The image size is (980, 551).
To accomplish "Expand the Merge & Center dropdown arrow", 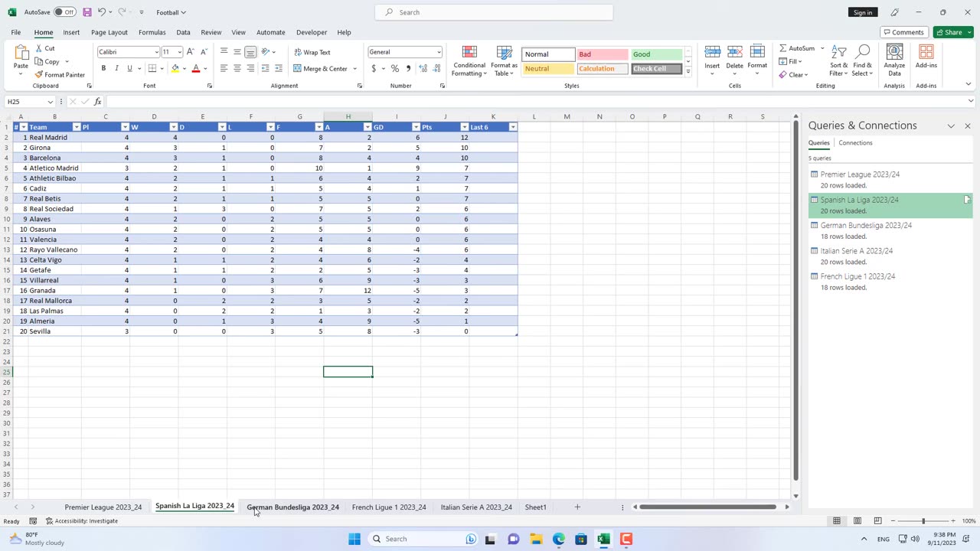I will (354, 69).
